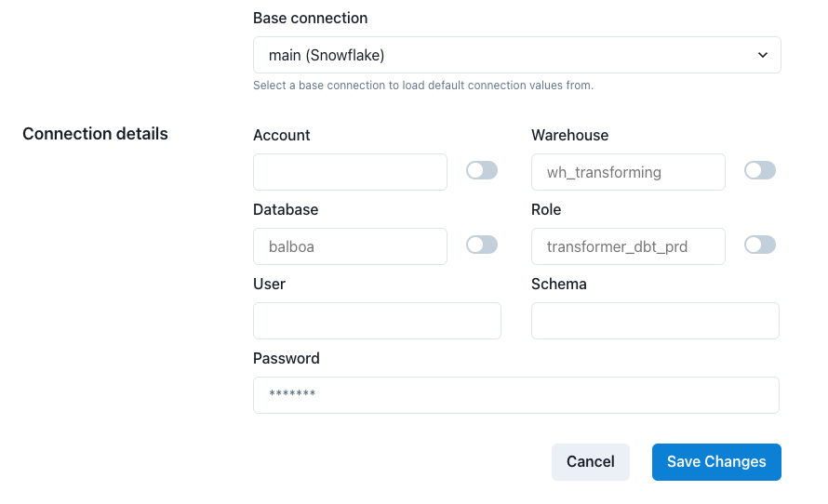
Task: Switch on the Role override toggle
Action: [760, 245]
